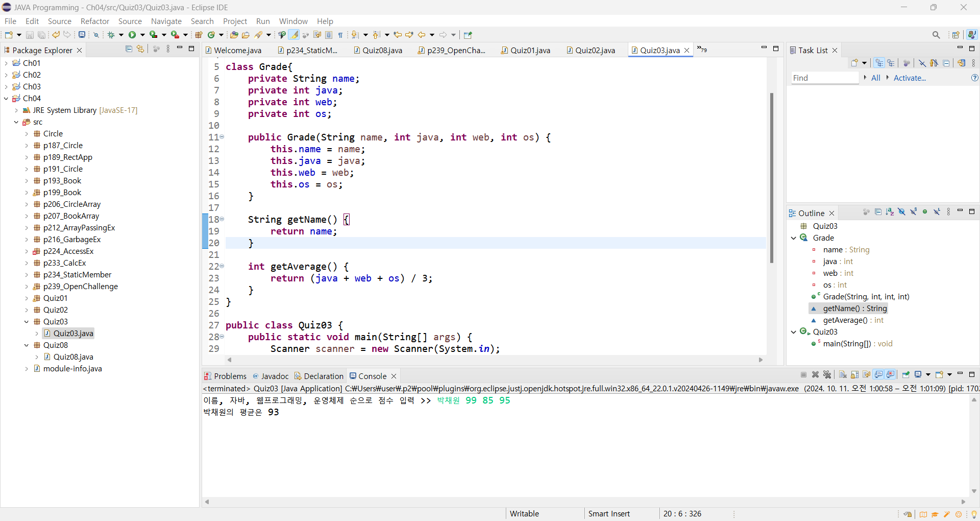Click the Find field in Task List

[x=825, y=78]
